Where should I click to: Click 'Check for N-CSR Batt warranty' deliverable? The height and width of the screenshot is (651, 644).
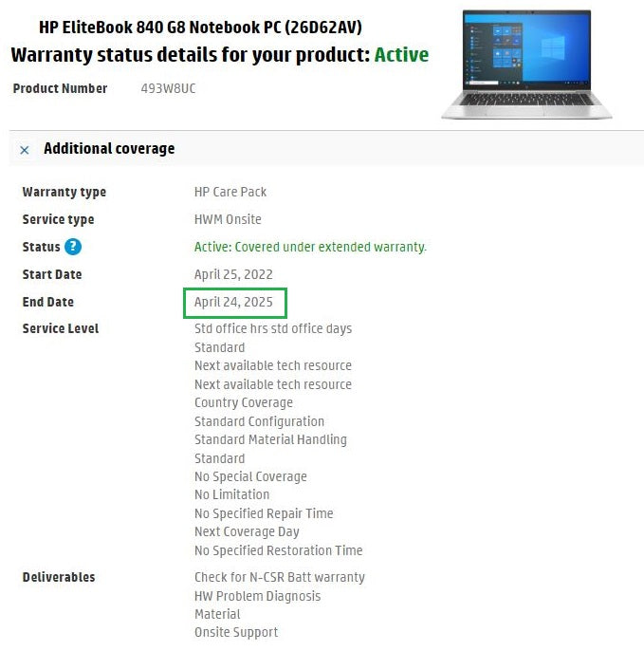(280, 577)
